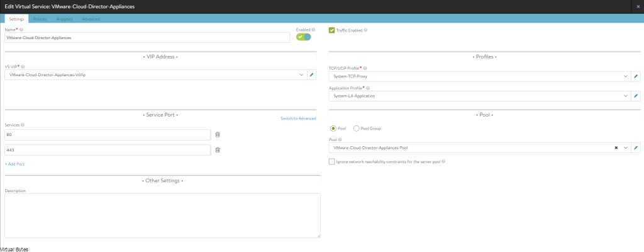Toggle the Enabled switch
The height and width of the screenshot is (252, 644).
304,37
